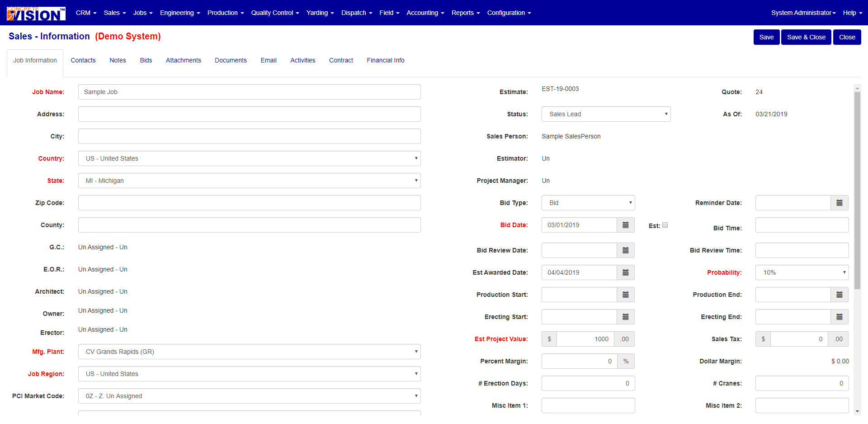Click the Misc Item 1 input field
The height and width of the screenshot is (424, 868).
[x=588, y=405]
